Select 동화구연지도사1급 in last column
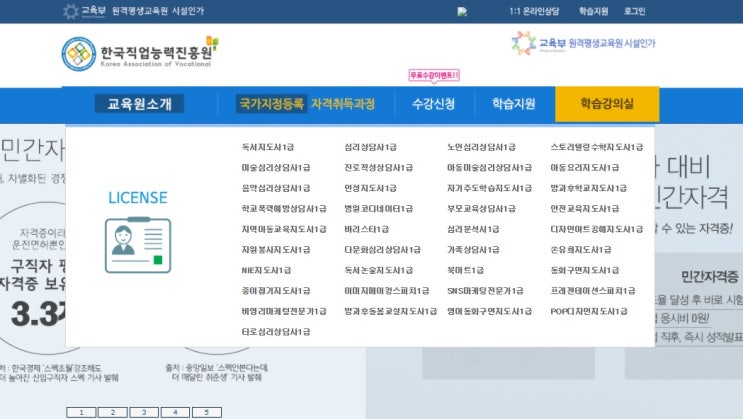This screenshot has height=419, width=743. click(x=585, y=270)
